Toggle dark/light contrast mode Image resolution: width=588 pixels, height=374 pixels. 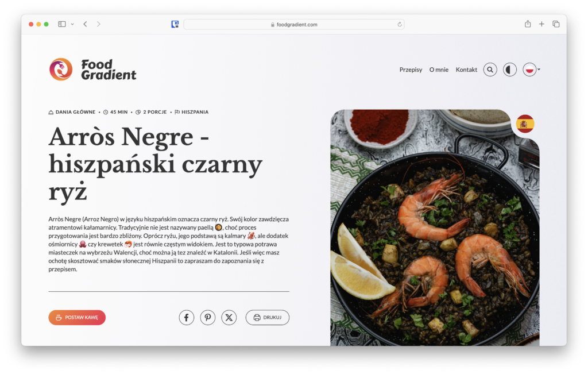pyautogui.click(x=510, y=70)
